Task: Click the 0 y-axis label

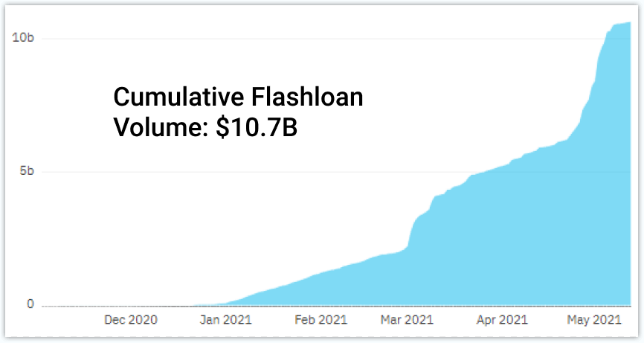Action: point(30,304)
